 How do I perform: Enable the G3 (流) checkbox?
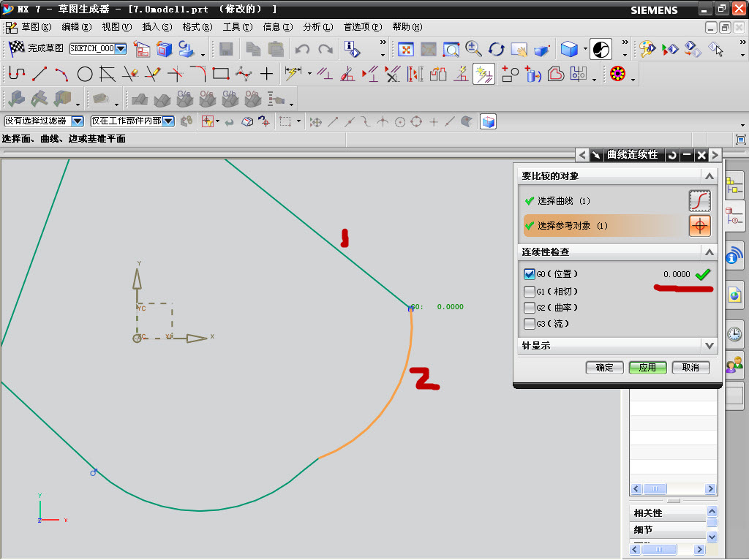529,324
